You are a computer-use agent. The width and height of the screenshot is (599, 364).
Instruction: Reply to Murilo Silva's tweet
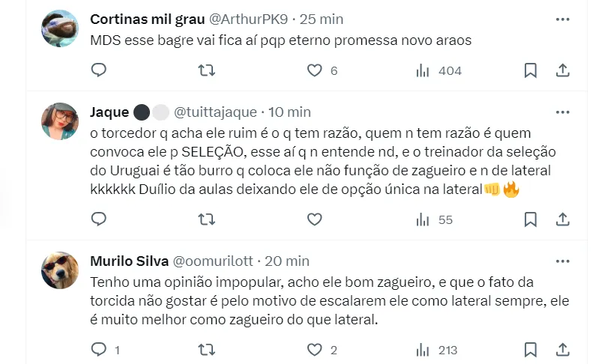tap(99, 349)
